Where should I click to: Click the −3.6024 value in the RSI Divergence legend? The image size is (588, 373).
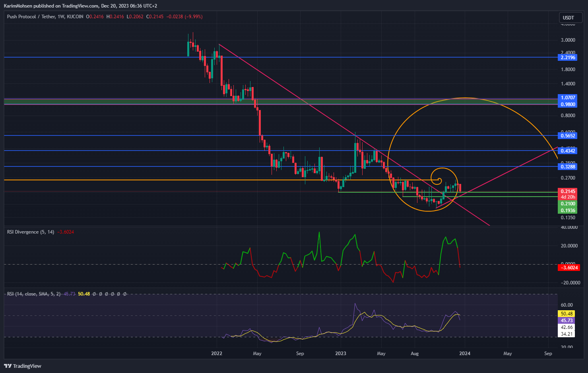pos(66,232)
